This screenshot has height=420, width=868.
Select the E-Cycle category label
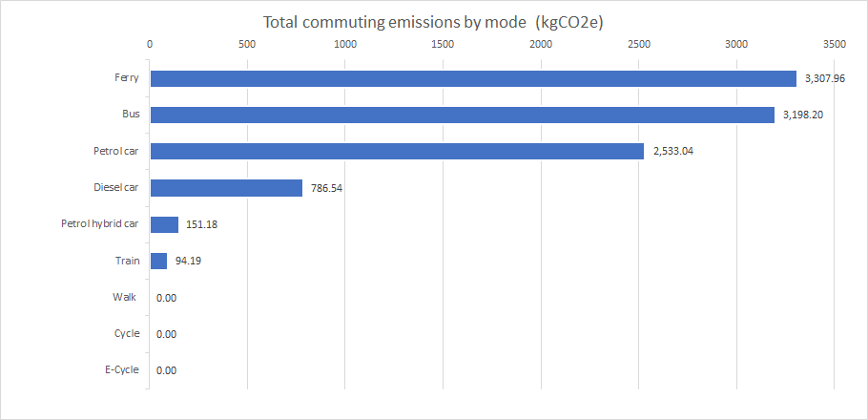coord(120,369)
